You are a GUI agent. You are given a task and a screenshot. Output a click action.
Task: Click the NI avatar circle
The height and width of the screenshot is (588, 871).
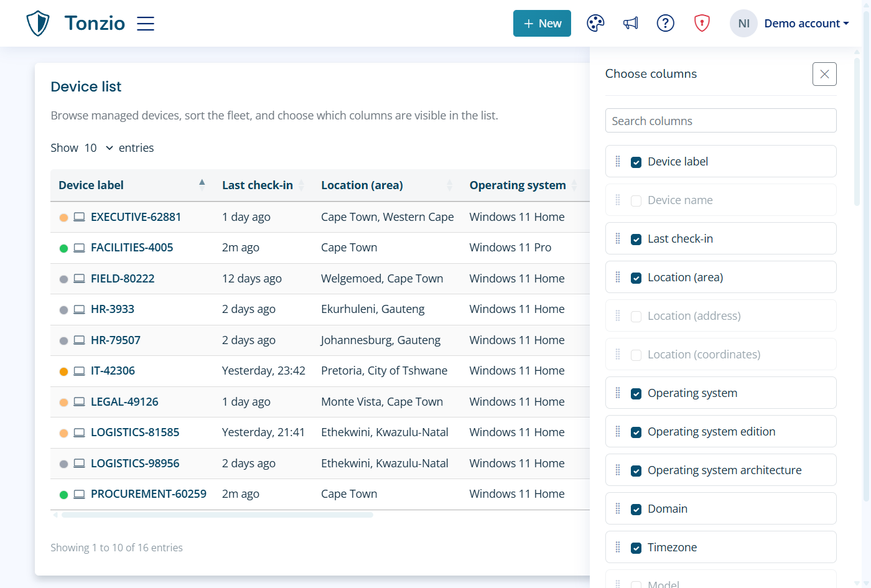(x=743, y=24)
